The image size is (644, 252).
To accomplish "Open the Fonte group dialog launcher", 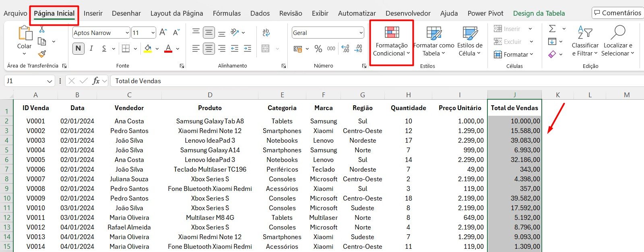I will (x=182, y=66).
